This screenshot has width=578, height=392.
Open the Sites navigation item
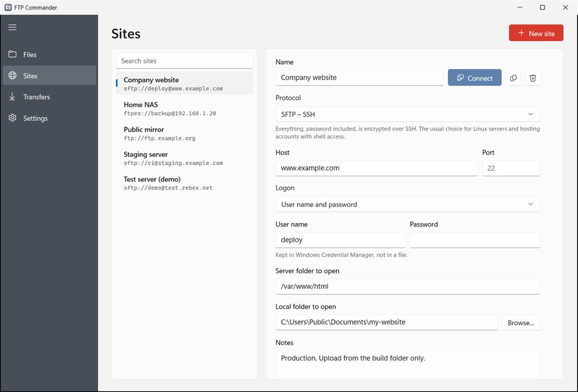pyautogui.click(x=49, y=76)
